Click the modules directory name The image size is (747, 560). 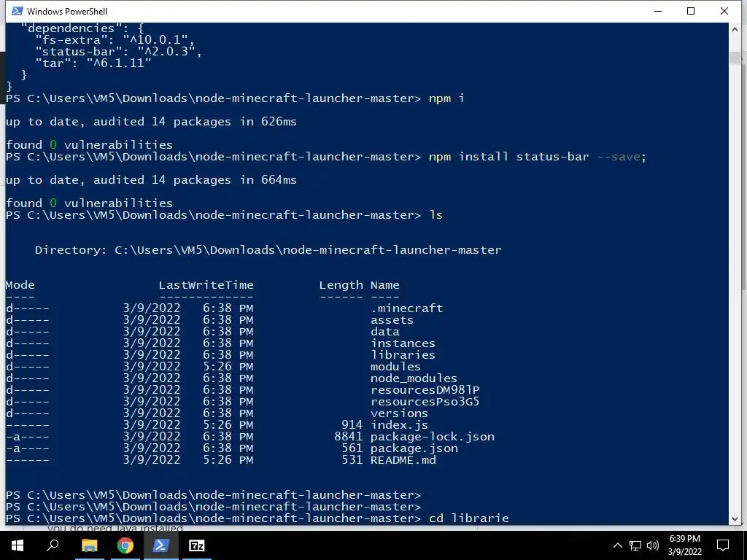tap(396, 367)
